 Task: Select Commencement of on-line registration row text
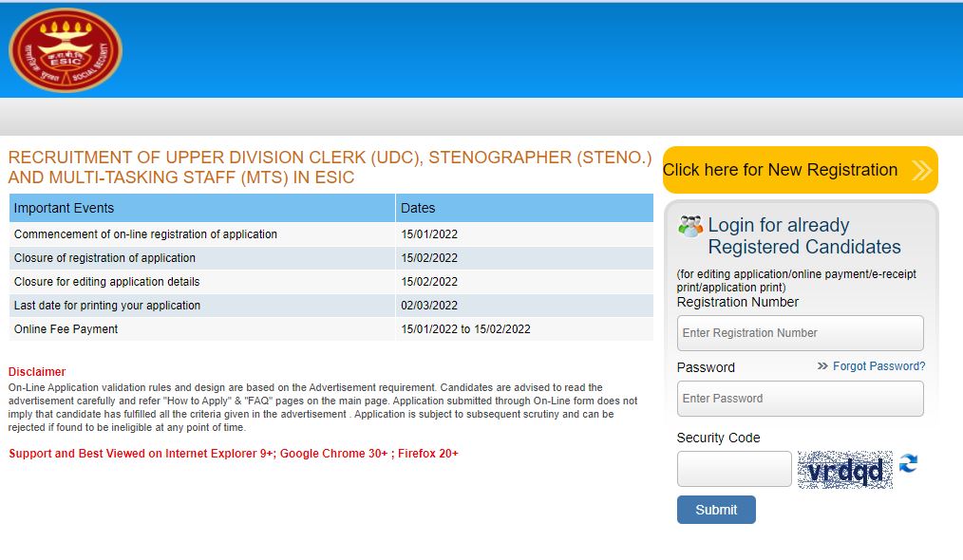pos(145,233)
